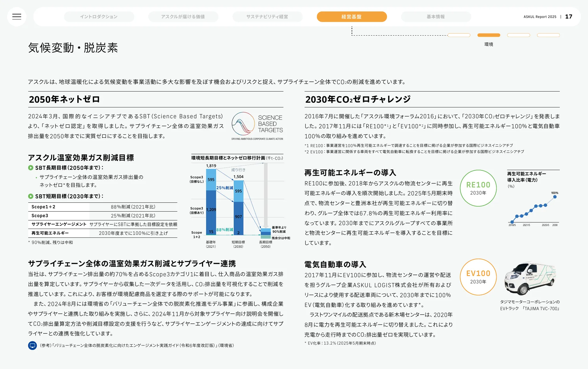Screen dimensions: 588x369
Task: Click the アスクル温室効果ガス削減目標 heading
Action: [81, 158]
